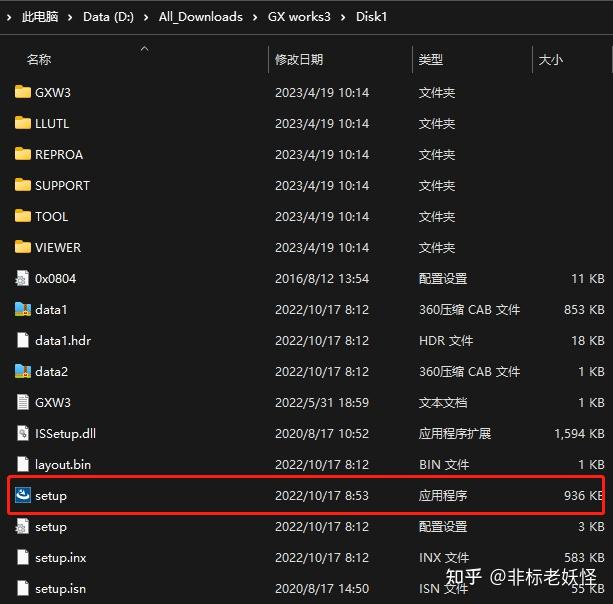Sort by 修改日期 column header
This screenshot has height=604, width=613.
click(299, 59)
